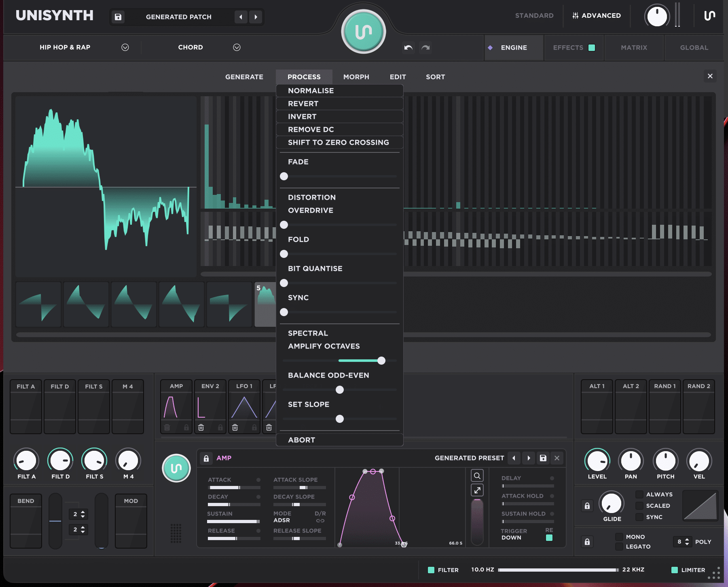Viewport: 728px width, 587px height.
Task: Enable the ALWAYS glide checkbox
Action: 639,494
